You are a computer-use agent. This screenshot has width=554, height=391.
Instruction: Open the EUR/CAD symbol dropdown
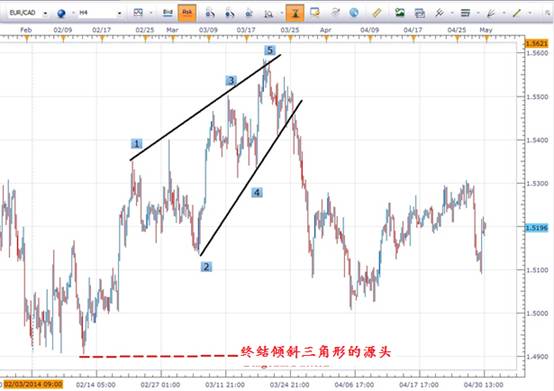(46, 13)
